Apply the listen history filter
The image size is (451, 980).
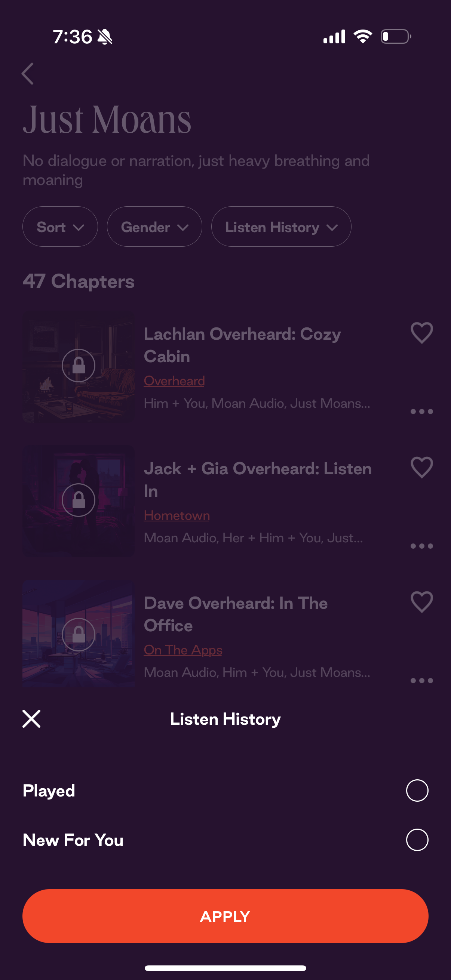tap(225, 916)
